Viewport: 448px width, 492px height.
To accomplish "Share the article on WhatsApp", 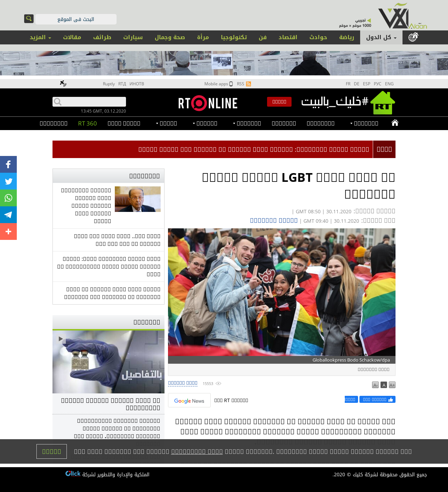I will coord(8,198).
